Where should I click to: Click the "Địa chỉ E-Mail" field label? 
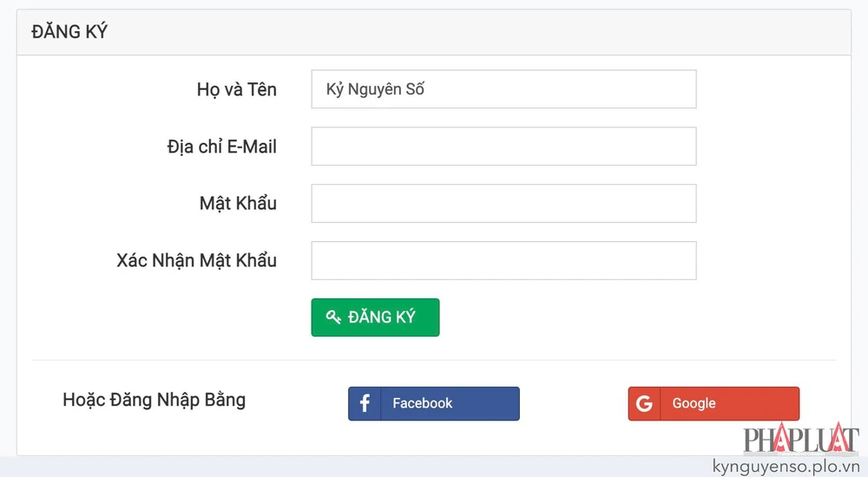222,147
